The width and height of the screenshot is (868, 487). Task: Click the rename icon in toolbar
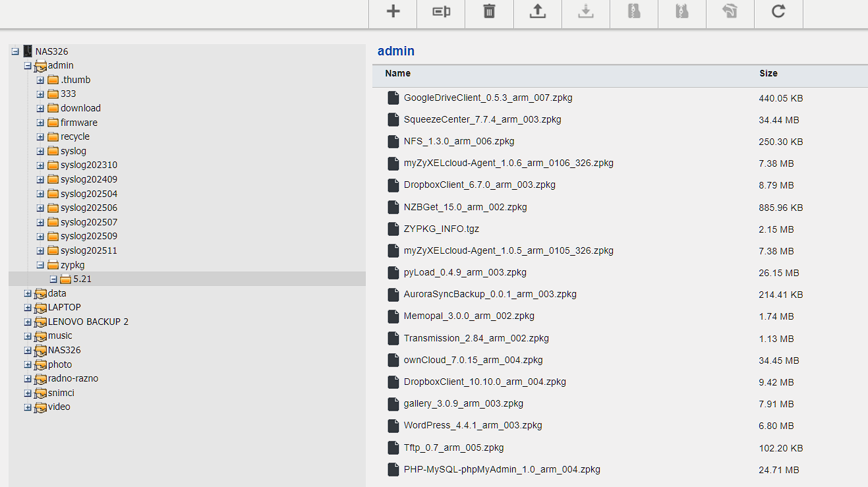[441, 11]
